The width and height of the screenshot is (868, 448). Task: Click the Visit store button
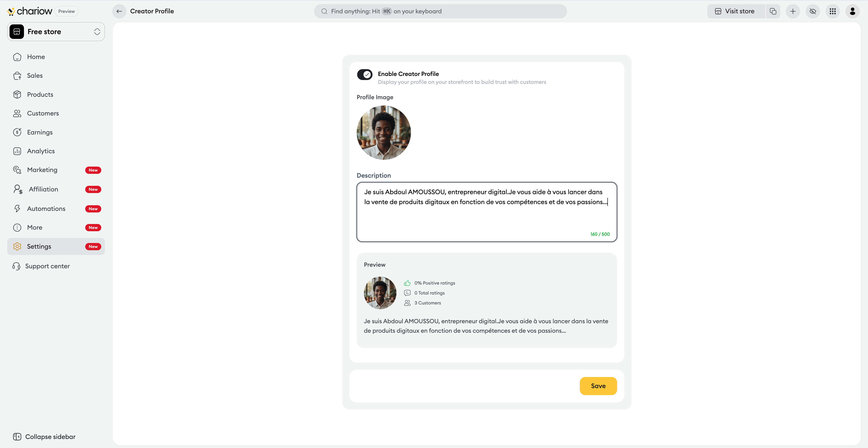pos(736,11)
